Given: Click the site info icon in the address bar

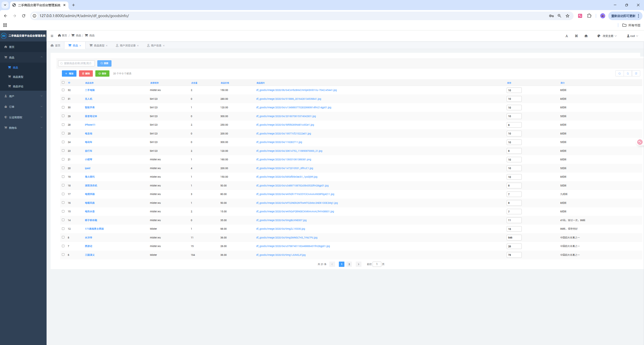Looking at the screenshot, I should point(35,16).
